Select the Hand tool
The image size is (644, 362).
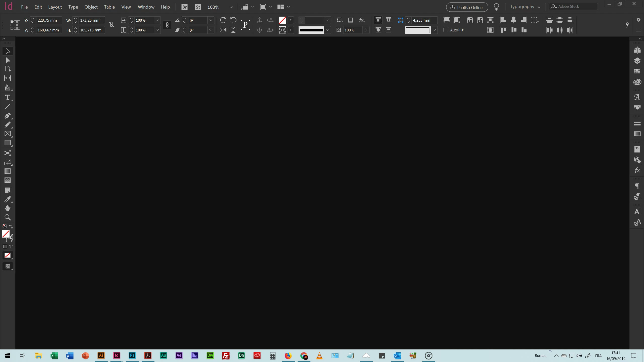(x=8, y=208)
